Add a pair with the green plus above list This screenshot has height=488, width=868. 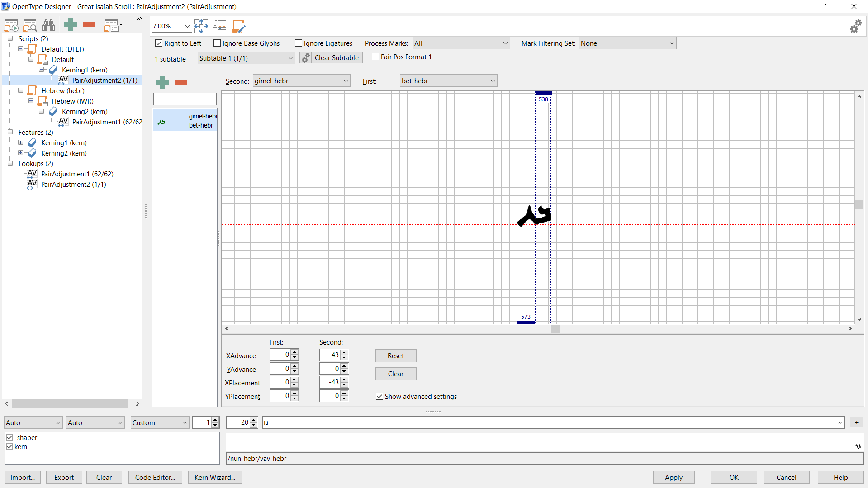pyautogui.click(x=162, y=82)
